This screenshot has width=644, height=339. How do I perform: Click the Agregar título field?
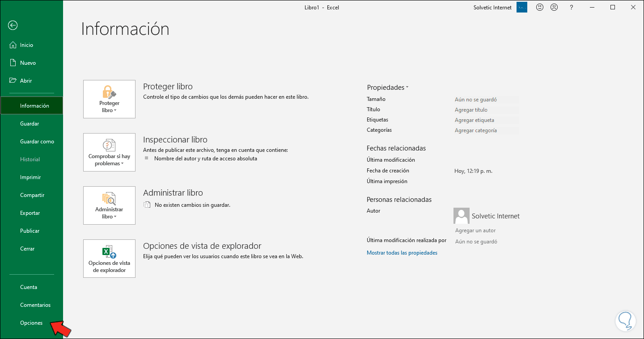click(487, 110)
